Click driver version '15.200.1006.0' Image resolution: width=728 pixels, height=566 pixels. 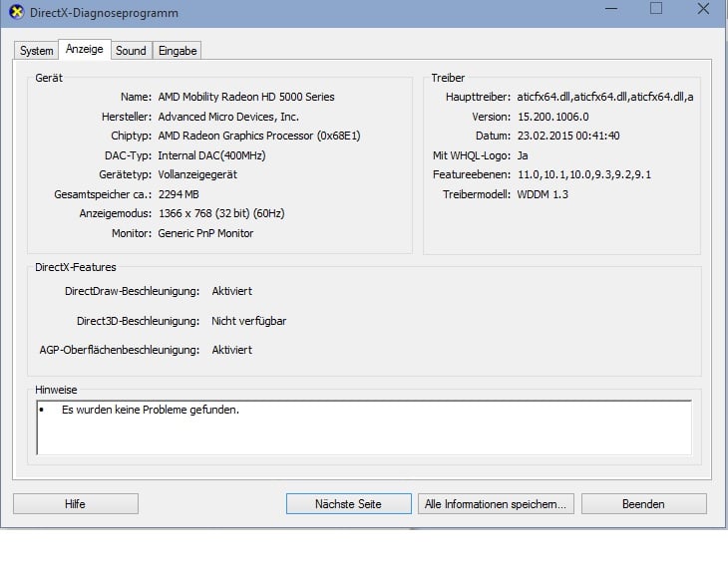[x=552, y=117]
